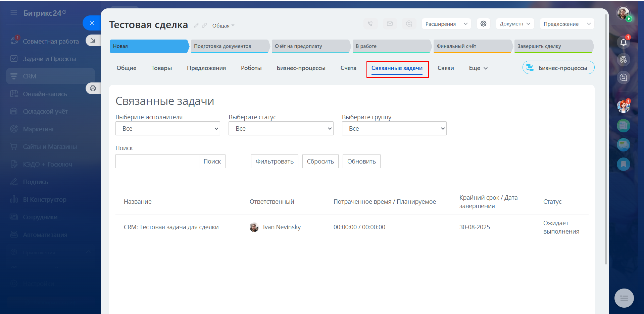
Task: Click into the Поиск text field
Action: [157, 162]
